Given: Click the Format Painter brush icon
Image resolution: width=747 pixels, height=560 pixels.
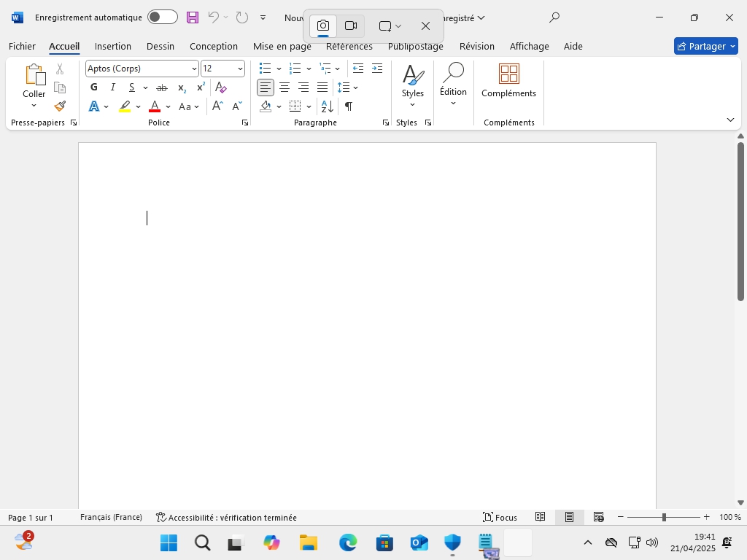Looking at the screenshot, I should [60, 106].
